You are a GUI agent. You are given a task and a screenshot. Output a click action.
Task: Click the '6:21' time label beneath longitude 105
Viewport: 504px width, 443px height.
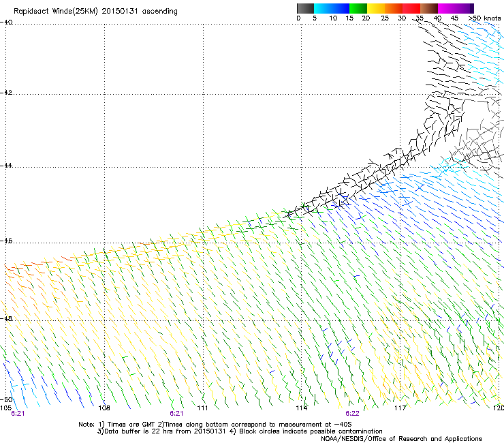point(18,414)
